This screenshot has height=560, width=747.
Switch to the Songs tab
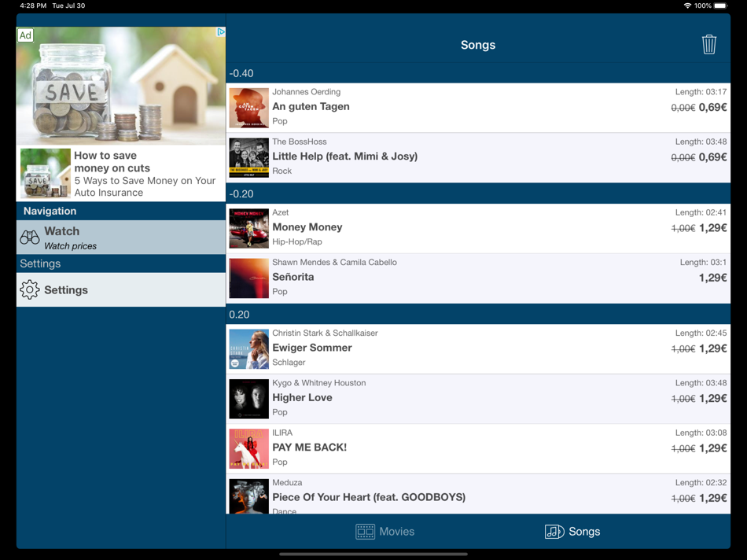click(x=572, y=532)
